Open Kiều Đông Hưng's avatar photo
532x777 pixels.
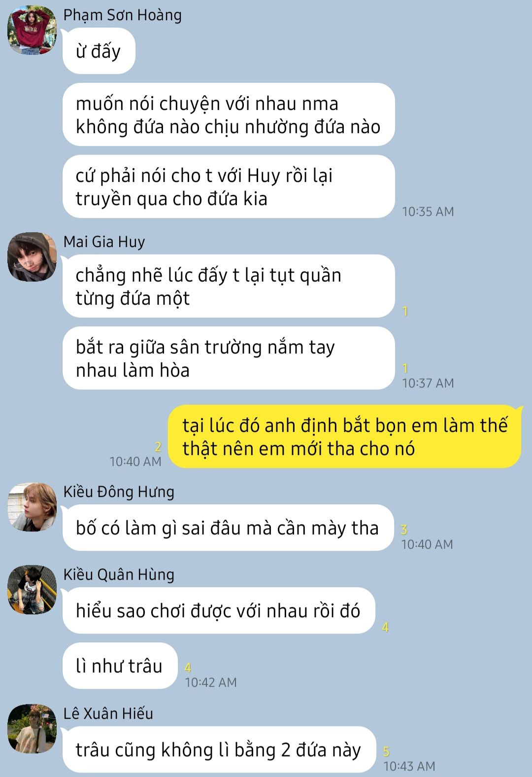(x=32, y=507)
